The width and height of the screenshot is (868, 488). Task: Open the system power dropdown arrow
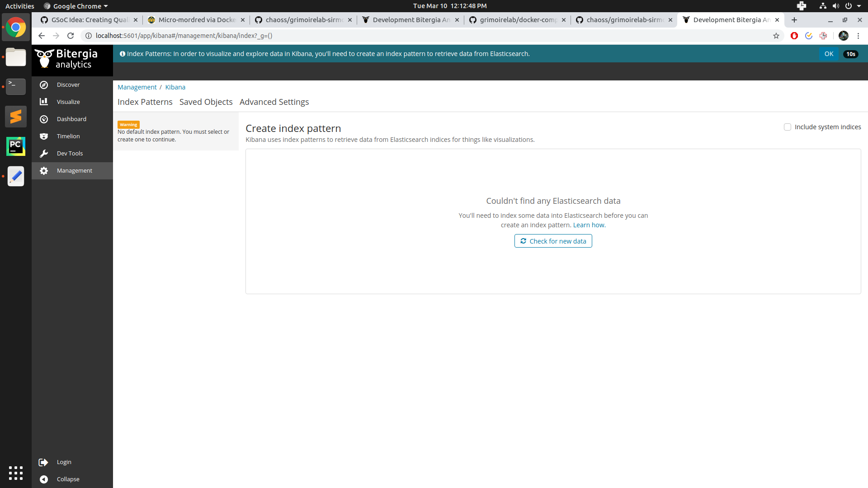point(860,6)
